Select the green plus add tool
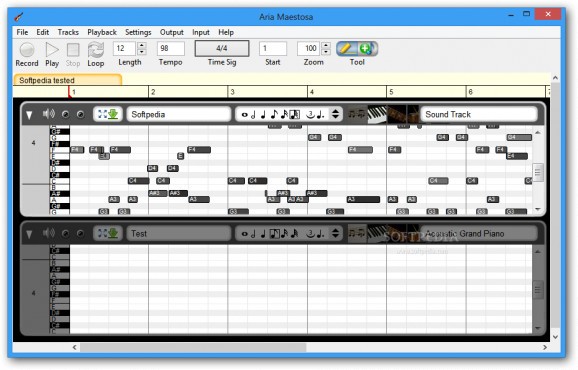Viewport: 578px width, 370px height. point(367,49)
